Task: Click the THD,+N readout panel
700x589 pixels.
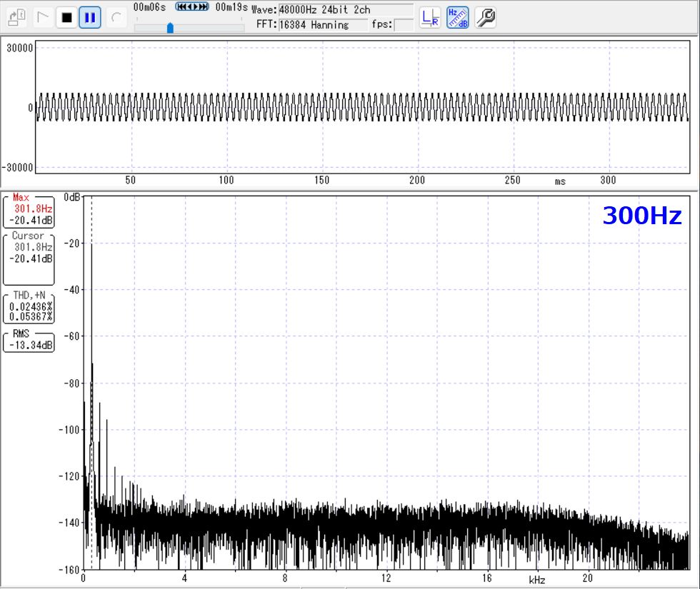Action: point(29,307)
